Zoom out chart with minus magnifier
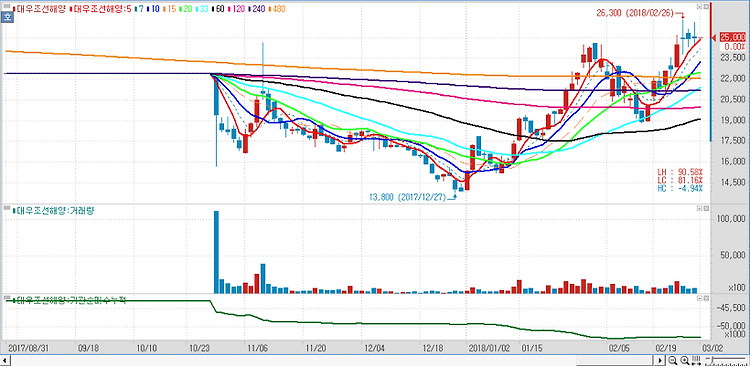This screenshot has width=750, height=366. pyautogui.click(x=673, y=360)
